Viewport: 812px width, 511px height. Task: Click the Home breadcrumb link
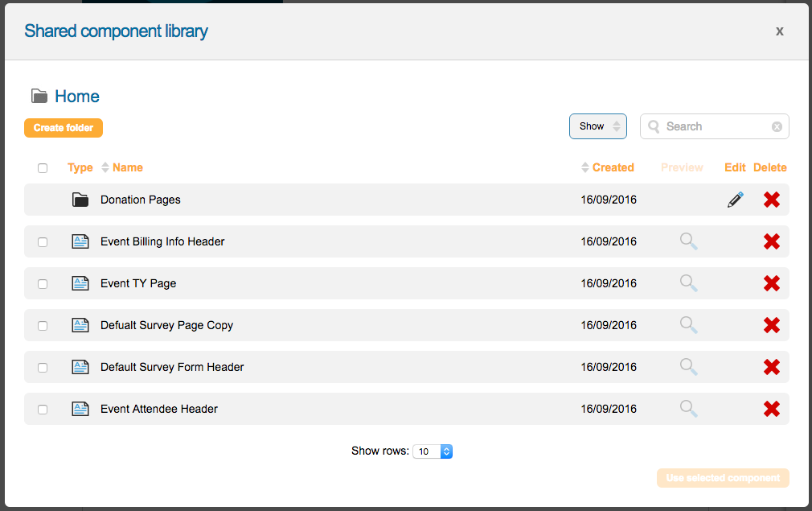[77, 97]
